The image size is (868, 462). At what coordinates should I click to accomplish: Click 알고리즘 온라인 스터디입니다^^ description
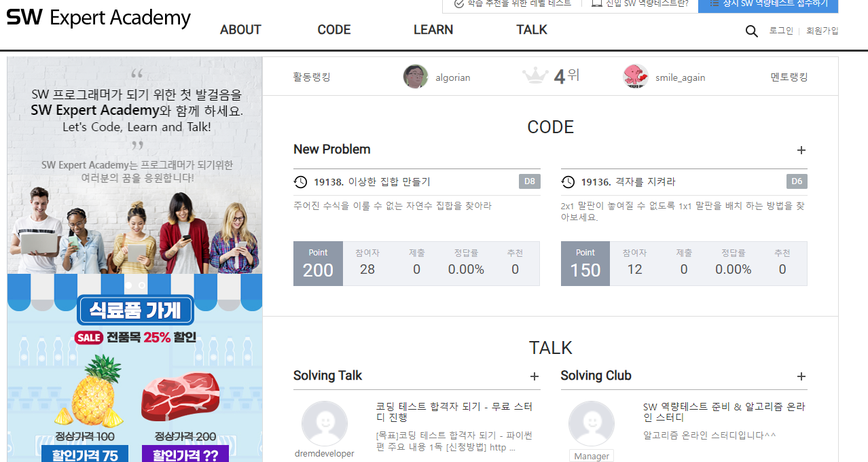(x=709, y=435)
